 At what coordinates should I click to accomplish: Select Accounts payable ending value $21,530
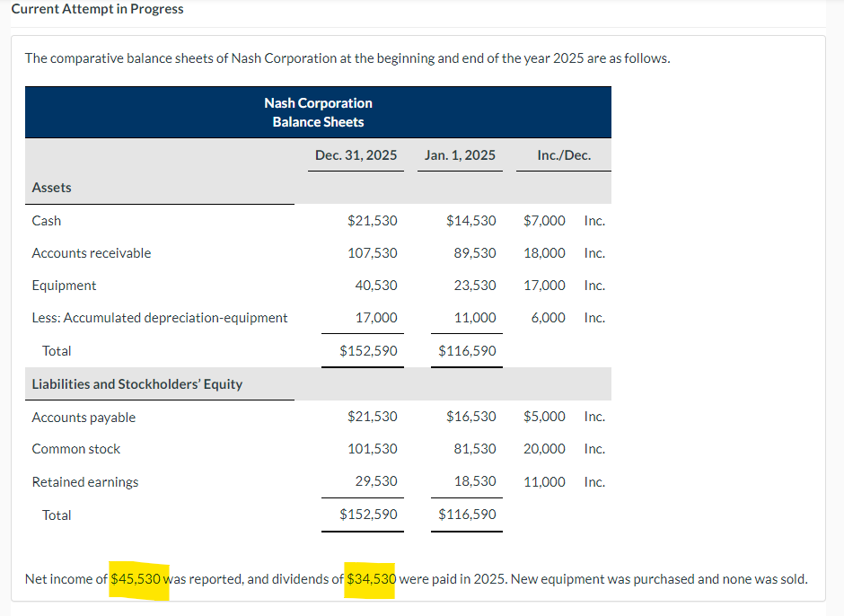pyautogui.click(x=373, y=417)
